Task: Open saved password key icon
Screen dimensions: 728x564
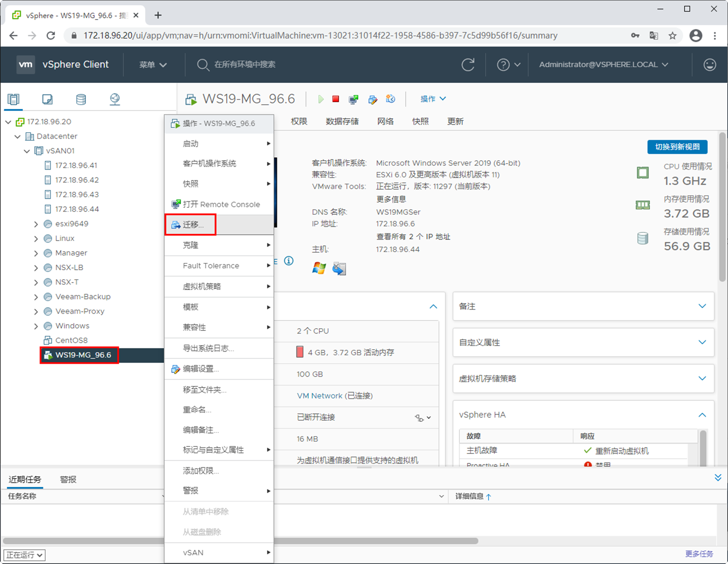Action: pyautogui.click(x=635, y=36)
